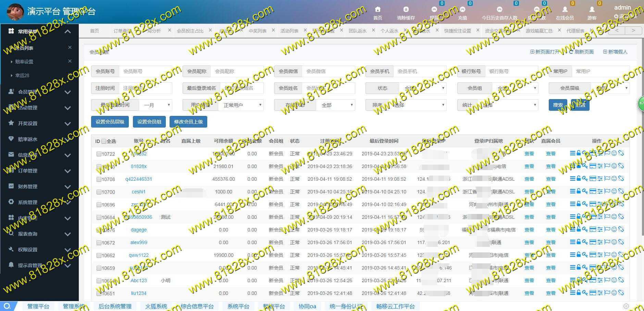
Task: Open the 最后登录时间 dropdown showing 一月
Action: (155, 105)
